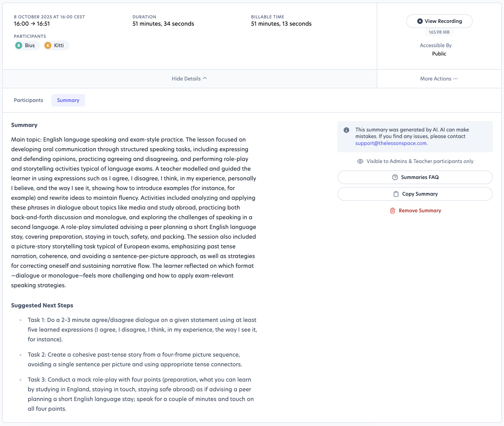Collapse details with Hide Details

(x=190, y=79)
